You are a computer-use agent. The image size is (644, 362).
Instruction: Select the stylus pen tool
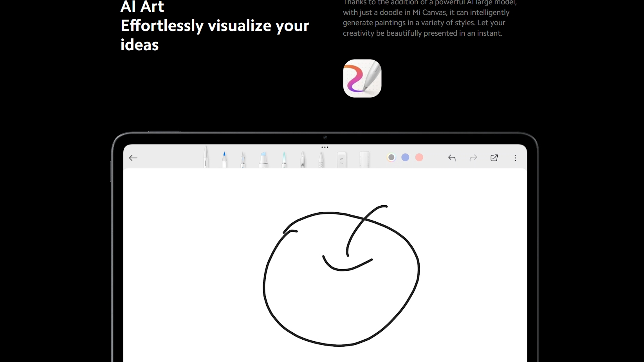point(206,156)
